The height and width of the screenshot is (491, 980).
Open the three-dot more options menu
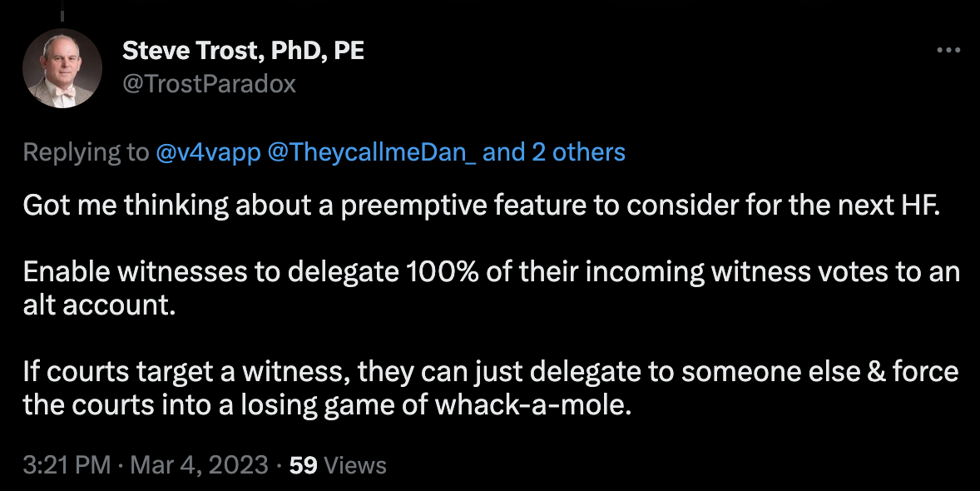click(x=948, y=50)
